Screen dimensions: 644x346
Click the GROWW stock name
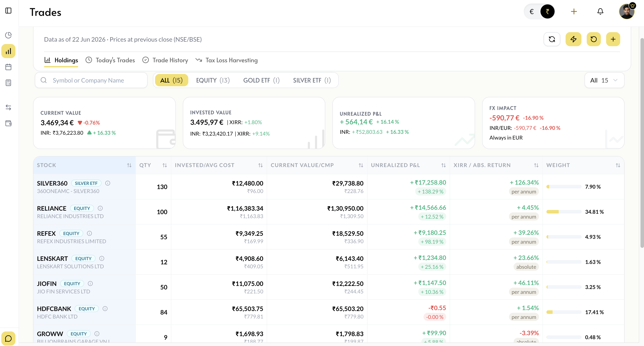pos(50,334)
